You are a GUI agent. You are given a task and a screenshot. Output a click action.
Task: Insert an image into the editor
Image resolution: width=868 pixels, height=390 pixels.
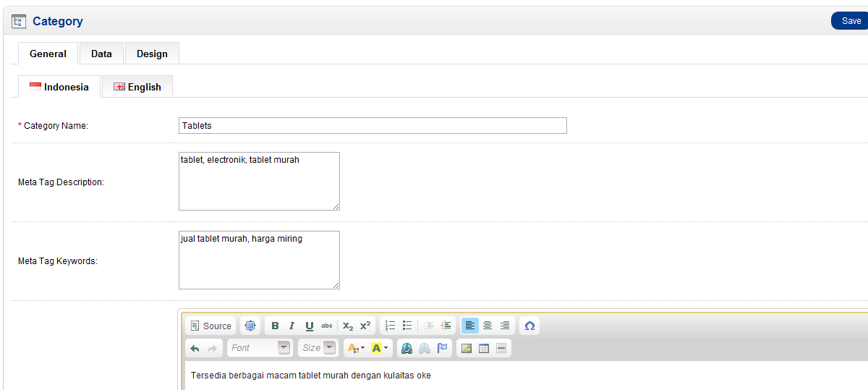click(467, 348)
